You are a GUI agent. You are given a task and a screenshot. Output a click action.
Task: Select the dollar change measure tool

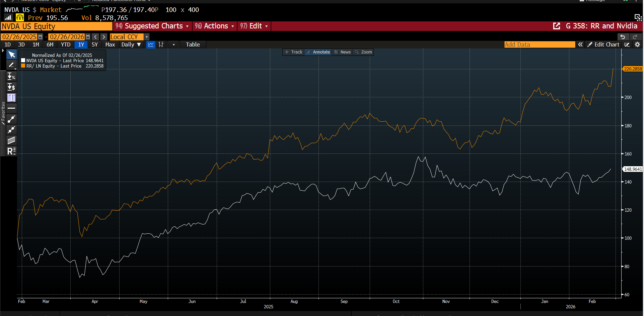tap(11, 87)
